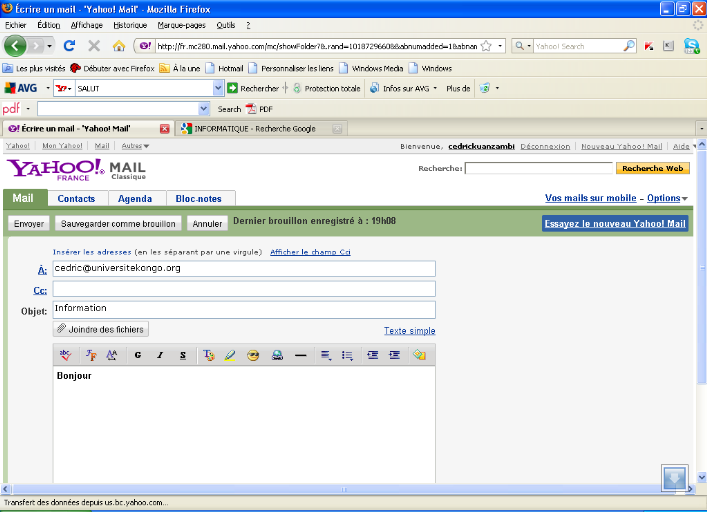The height and width of the screenshot is (512, 707).
Task: Open the highlight color pen icon
Action: click(x=230, y=355)
